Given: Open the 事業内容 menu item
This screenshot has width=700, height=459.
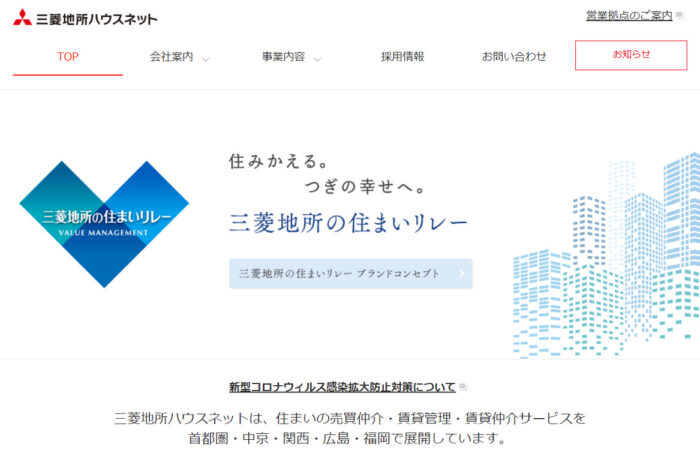Looking at the screenshot, I should pyautogui.click(x=283, y=57).
